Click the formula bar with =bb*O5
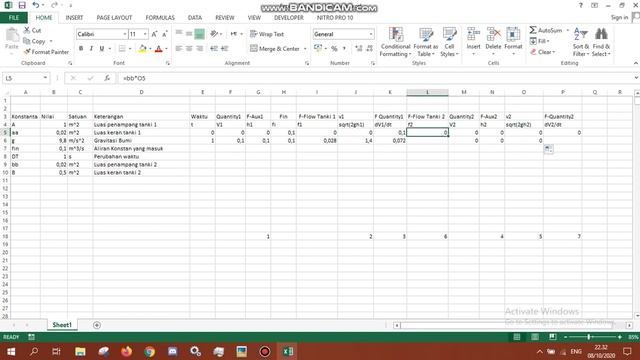Image resolution: width=640 pixels, height=360 pixels. tap(376, 78)
